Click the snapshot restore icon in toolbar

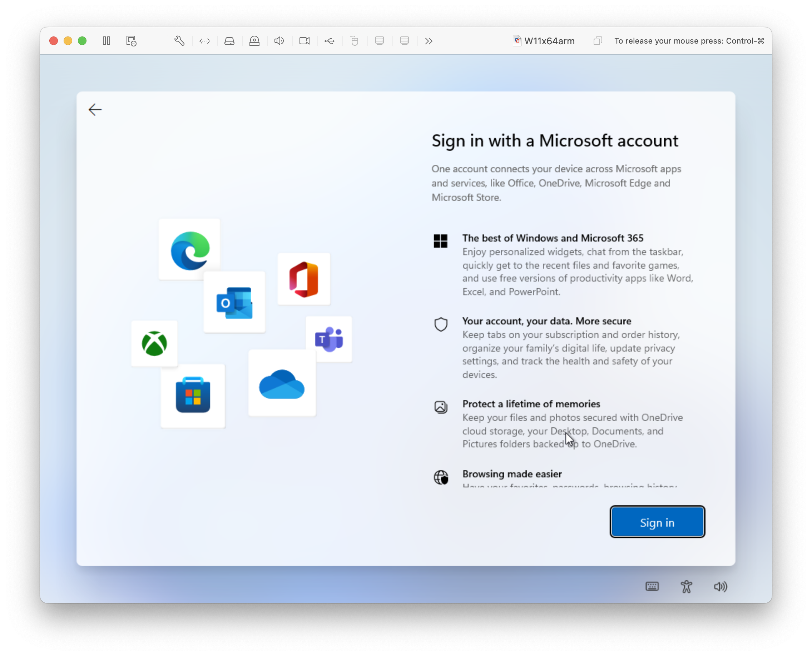(131, 41)
